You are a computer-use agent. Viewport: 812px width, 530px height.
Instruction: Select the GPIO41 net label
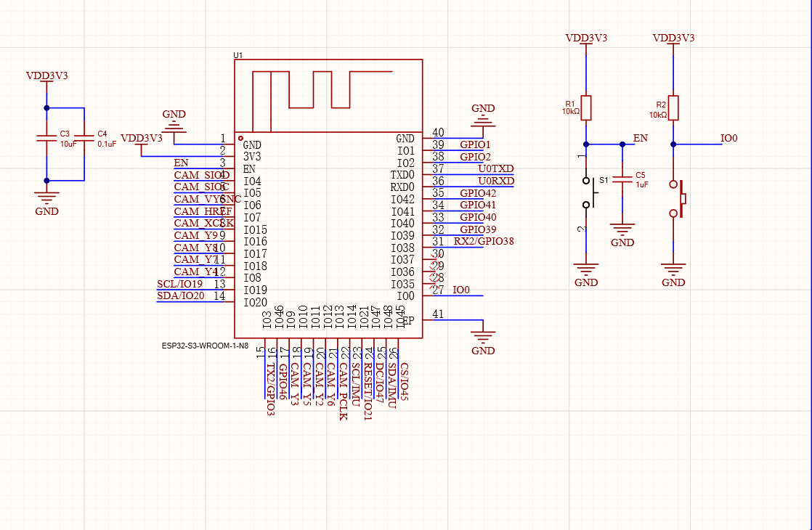(x=478, y=205)
